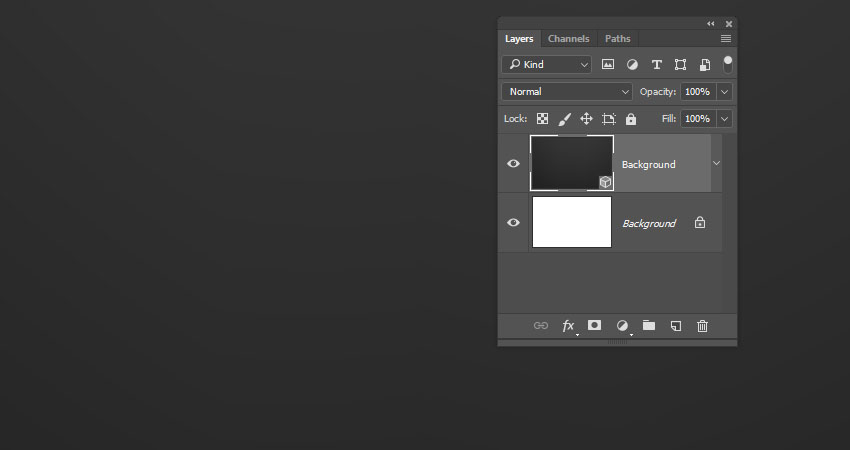
Task: Lock all padlock icon
Action: [630, 119]
